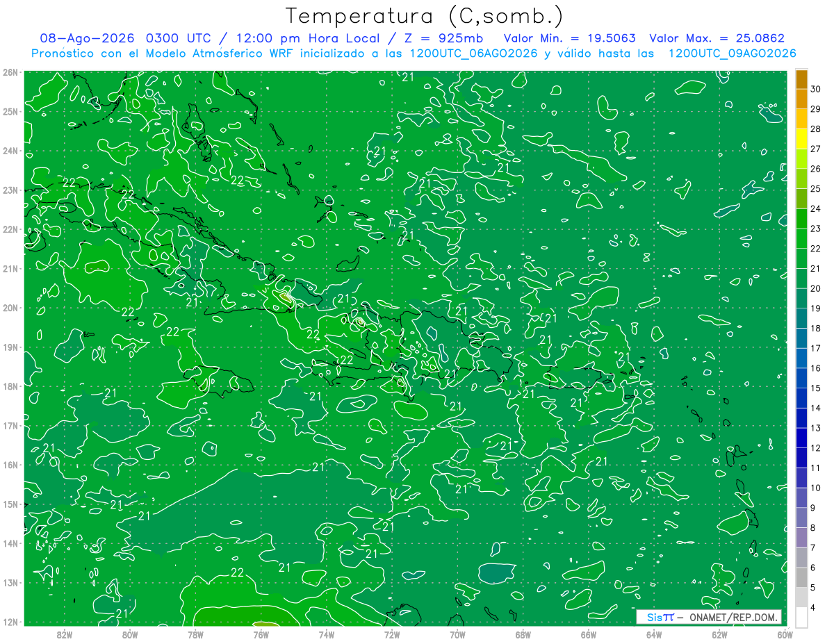The image size is (834, 644).
Task: Click the "72W" longitude label
Action: pos(392,634)
